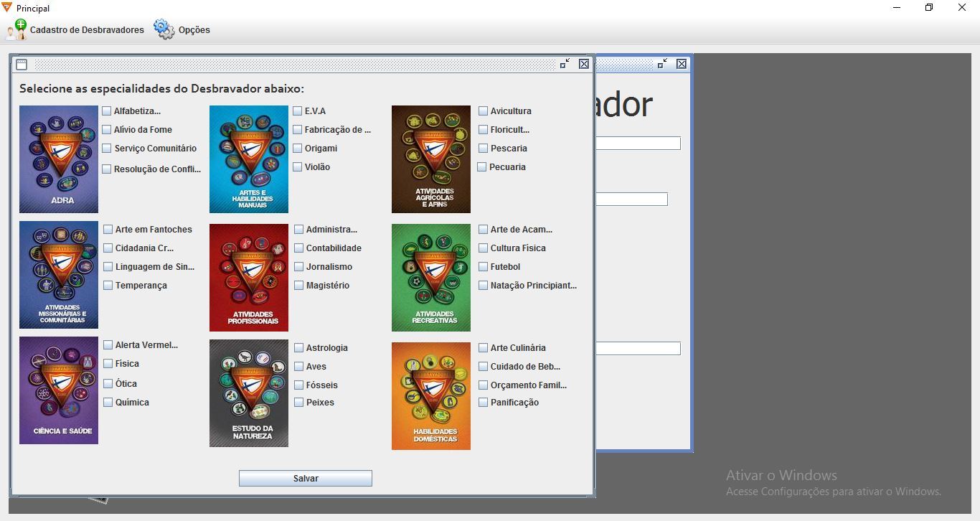Tick the Administra... checkbox
Image resolution: width=980 pixels, height=521 pixels.
pyautogui.click(x=299, y=230)
